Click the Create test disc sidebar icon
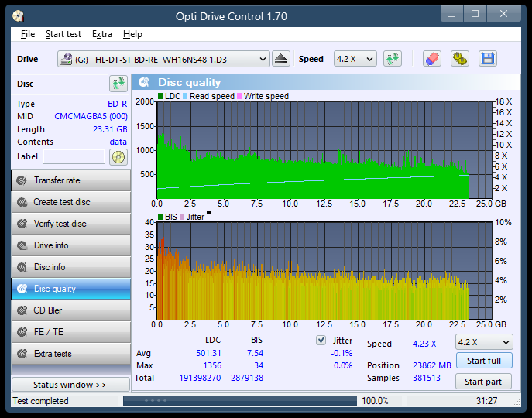This screenshot has height=418, width=532. pos(22,202)
